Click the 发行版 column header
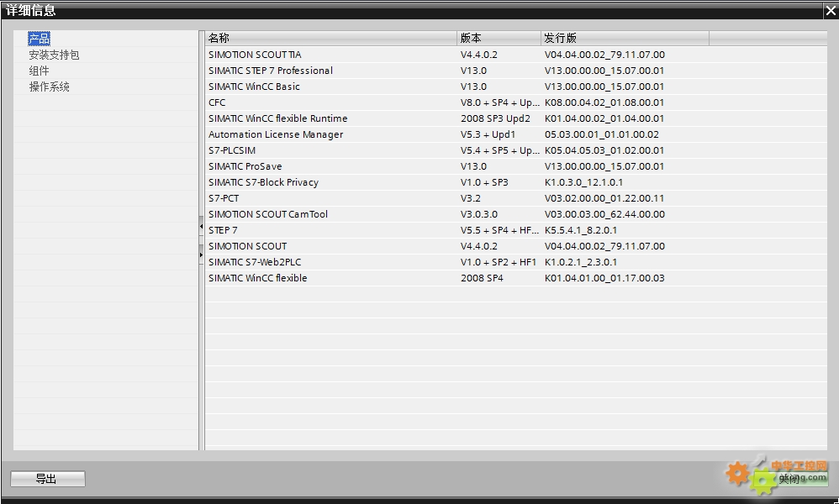The width and height of the screenshot is (839, 504). tap(625, 38)
